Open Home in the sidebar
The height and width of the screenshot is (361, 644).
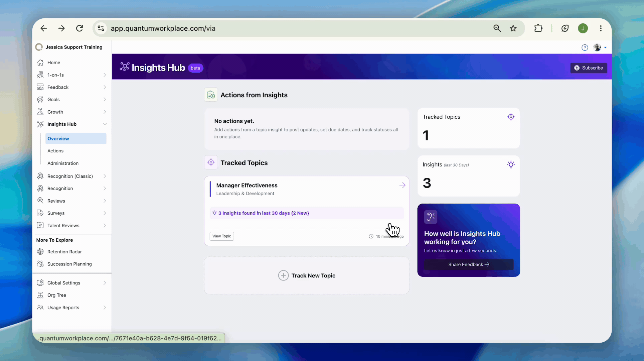(x=54, y=63)
